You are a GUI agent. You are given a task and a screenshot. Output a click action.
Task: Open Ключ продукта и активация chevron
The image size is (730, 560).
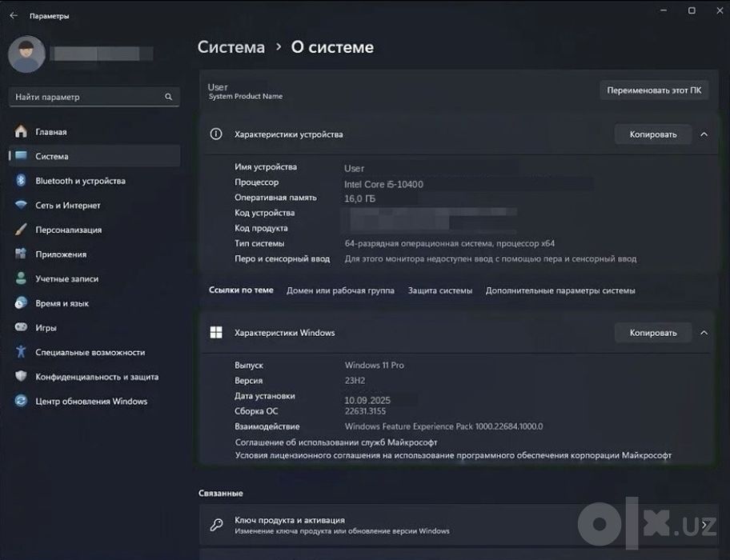coord(705,525)
